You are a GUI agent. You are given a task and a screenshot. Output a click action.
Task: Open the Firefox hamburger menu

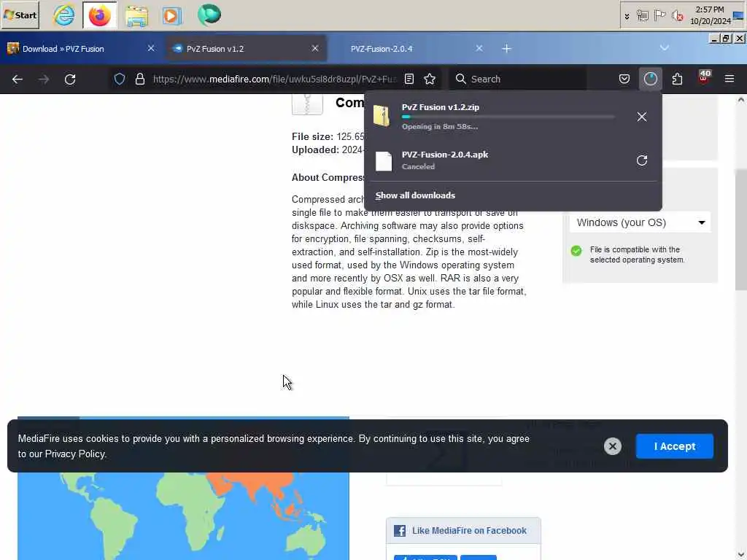click(729, 79)
